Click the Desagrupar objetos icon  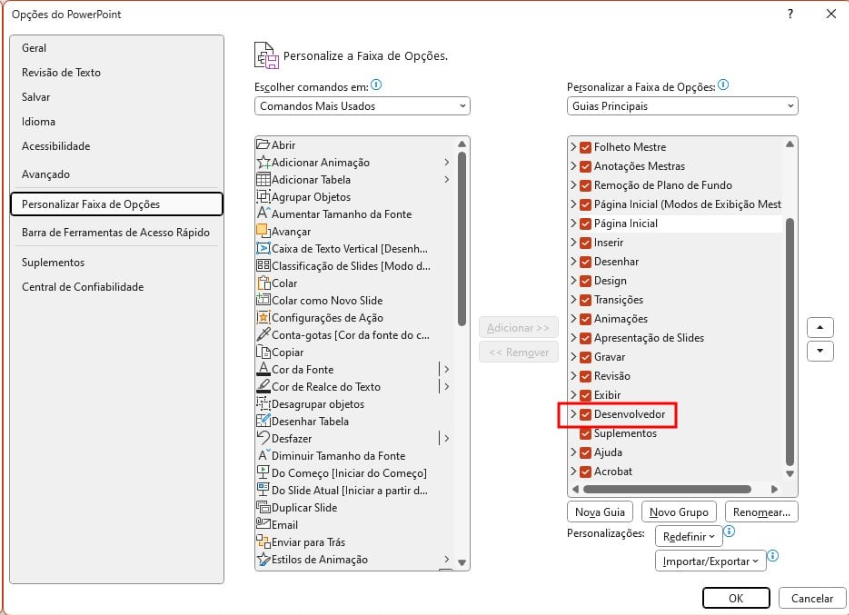click(x=263, y=404)
